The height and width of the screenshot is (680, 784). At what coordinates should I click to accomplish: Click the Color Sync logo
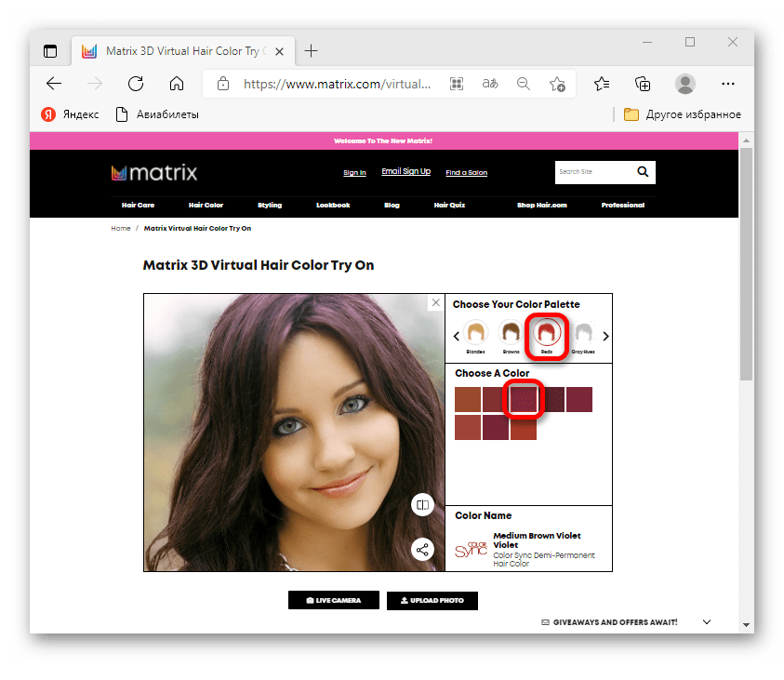click(471, 549)
